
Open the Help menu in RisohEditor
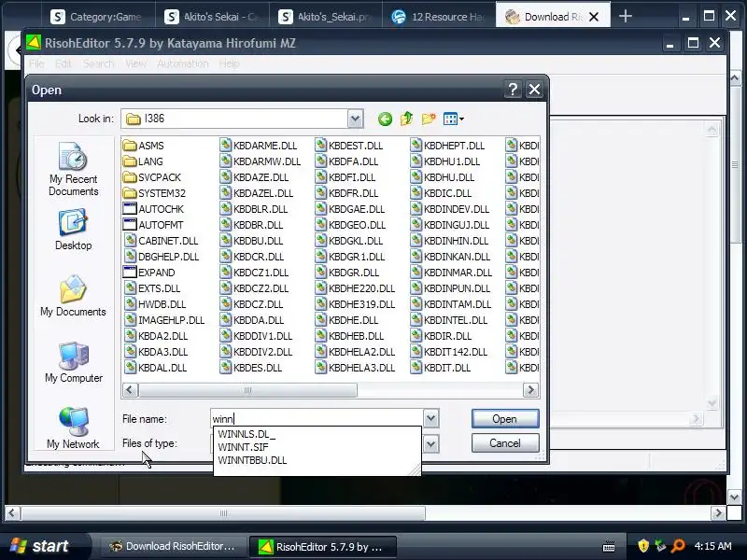pos(229,63)
